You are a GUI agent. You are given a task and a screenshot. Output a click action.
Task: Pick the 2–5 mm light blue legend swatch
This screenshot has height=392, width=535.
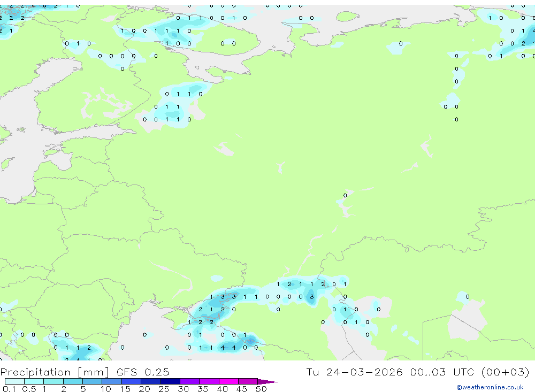(73, 381)
